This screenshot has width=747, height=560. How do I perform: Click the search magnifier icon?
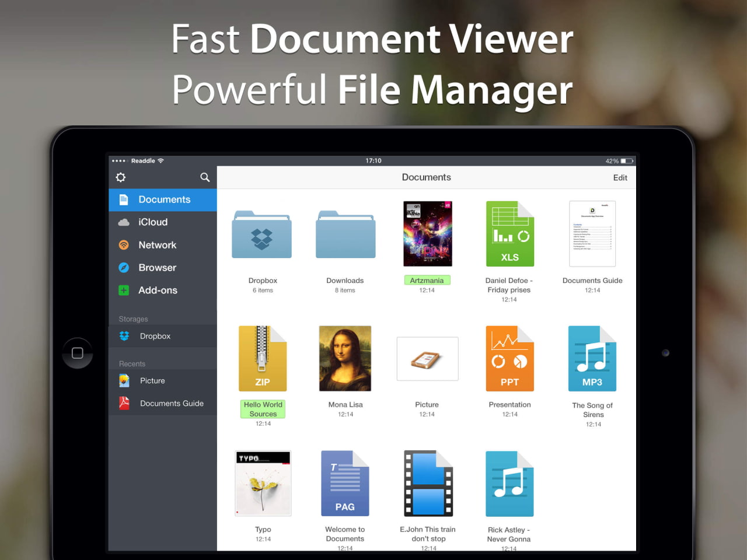pyautogui.click(x=205, y=177)
